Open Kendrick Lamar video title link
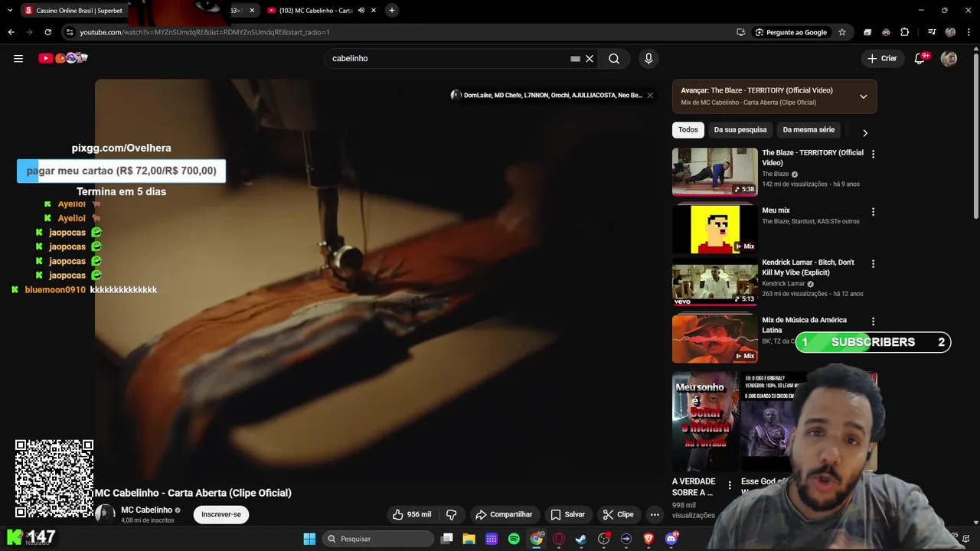This screenshot has width=980, height=551. pyautogui.click(x=808, y=267)
